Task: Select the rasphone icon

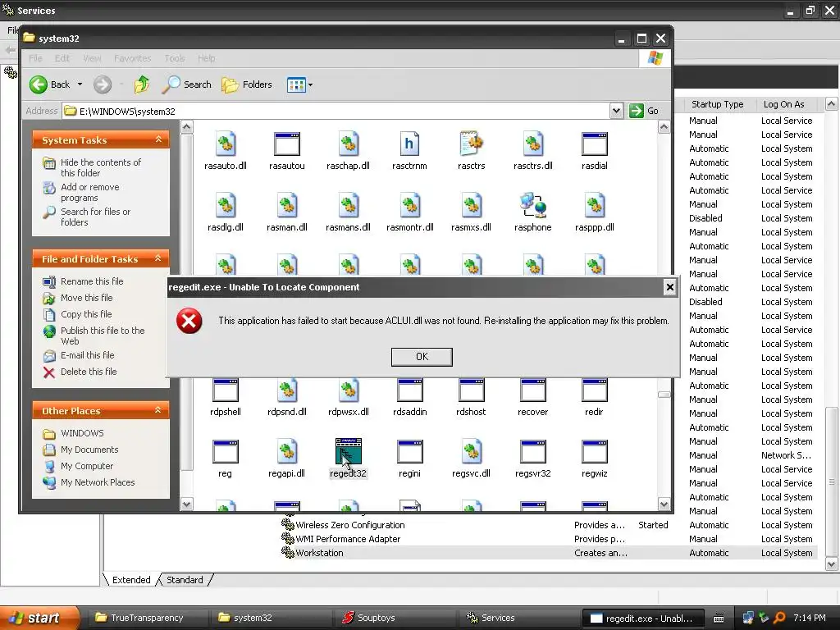Action: click(x=532, y=206)
